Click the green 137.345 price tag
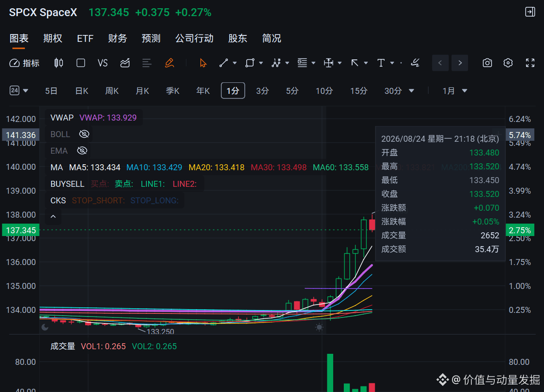Image resolution: width=544 pixels, height=392 pixels. [x=21, y=230]
